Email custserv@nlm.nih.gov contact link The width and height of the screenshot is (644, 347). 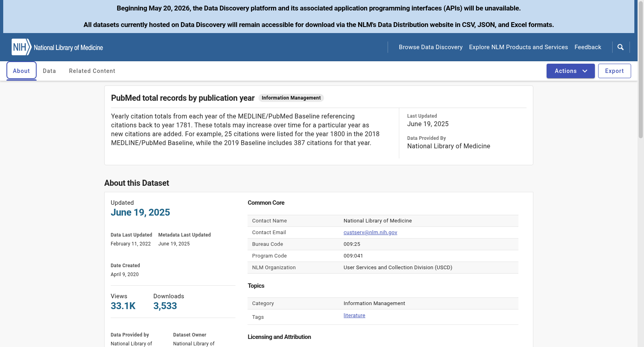pyautogui.click(x=370, y=233)
